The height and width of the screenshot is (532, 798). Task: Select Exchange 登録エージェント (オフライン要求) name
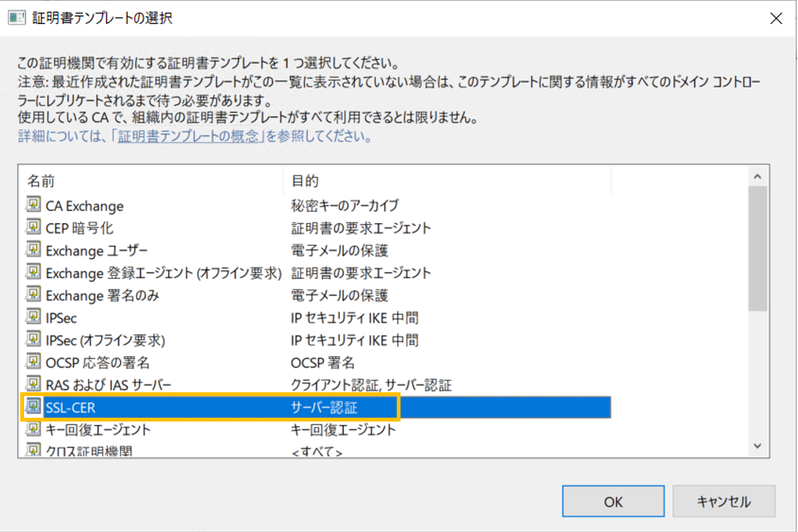pos(163,273)
